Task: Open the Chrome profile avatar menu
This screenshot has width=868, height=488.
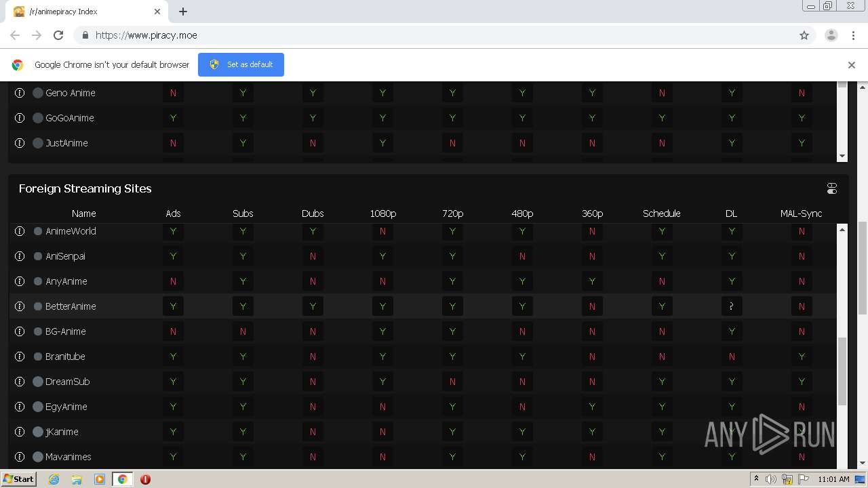Action: point(831,35)
